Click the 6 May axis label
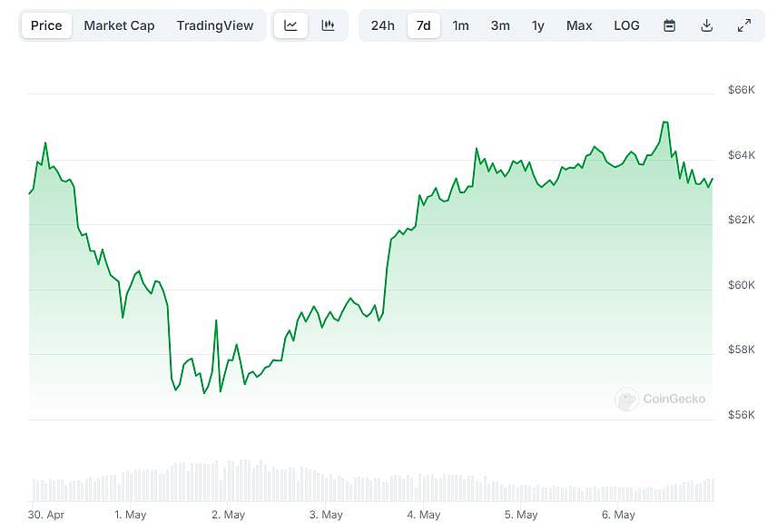Screen dimensions: 777x532 [x=617, y=514]
